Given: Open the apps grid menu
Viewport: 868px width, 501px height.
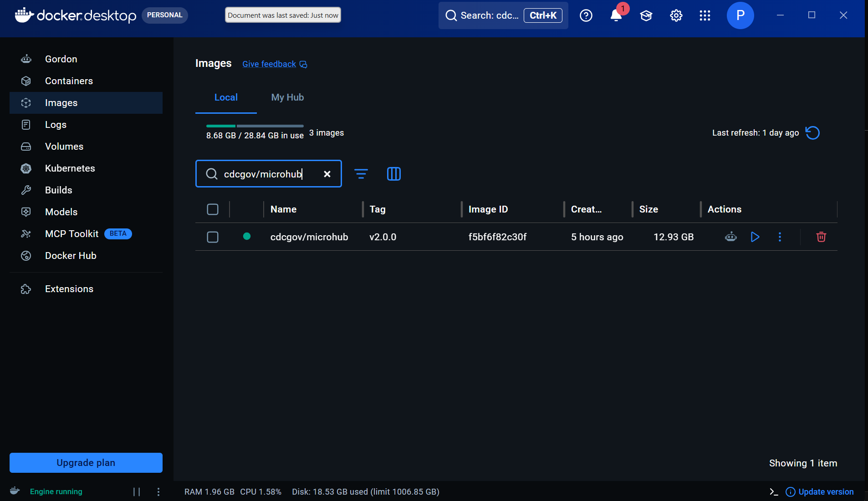Looking at the screenshot, I should pos(705,15).
